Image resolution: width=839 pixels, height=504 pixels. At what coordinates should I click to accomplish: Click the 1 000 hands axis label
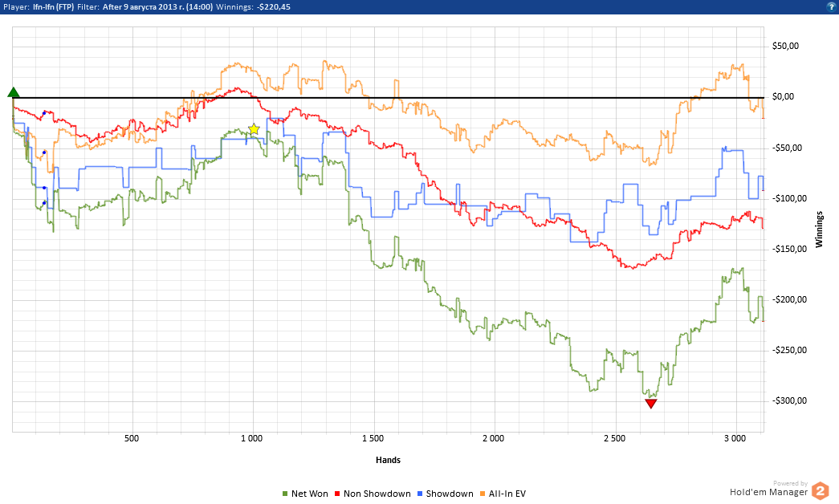251,438
